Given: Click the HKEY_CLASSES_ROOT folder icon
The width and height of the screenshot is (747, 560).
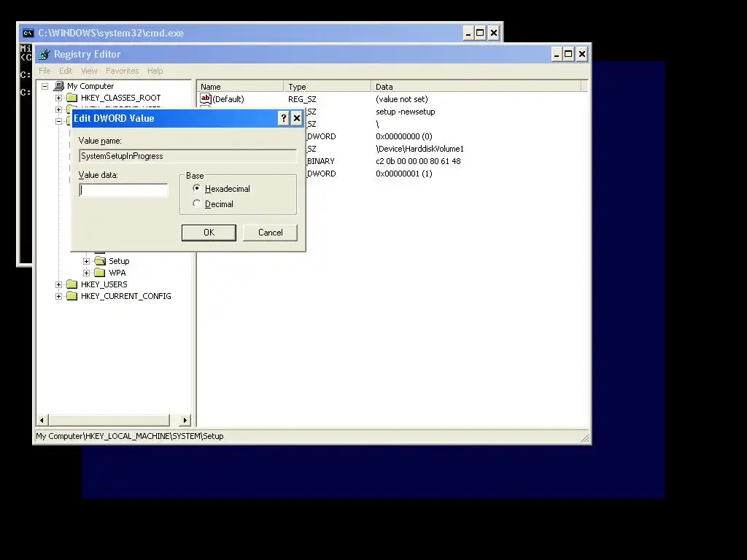Looking at the screenshot, I should click(x=72, y=98).
